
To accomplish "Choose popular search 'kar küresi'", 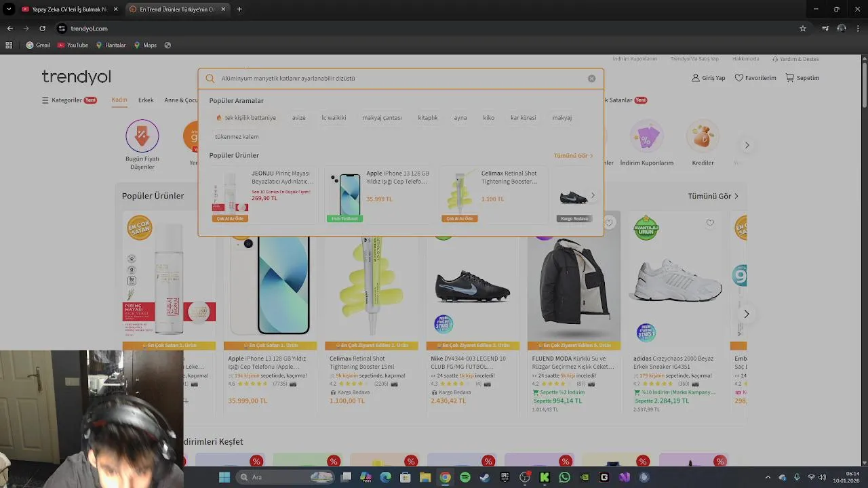I will coord(524,118).
